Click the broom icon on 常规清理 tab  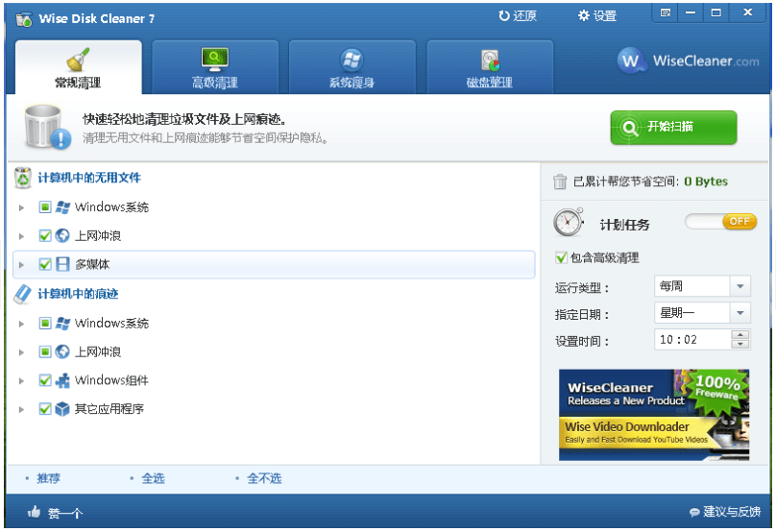(78, 60)
